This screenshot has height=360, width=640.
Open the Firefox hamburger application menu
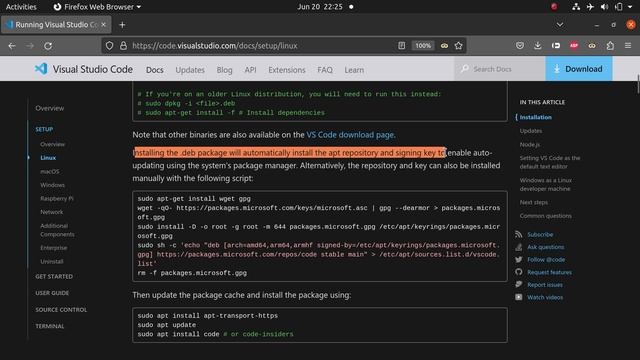628,46
